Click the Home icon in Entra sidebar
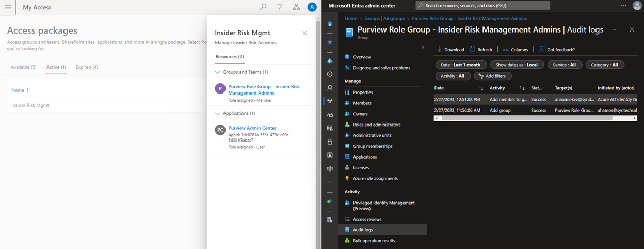The height and width of the screenshot is (249, 644). coord(330,24)
